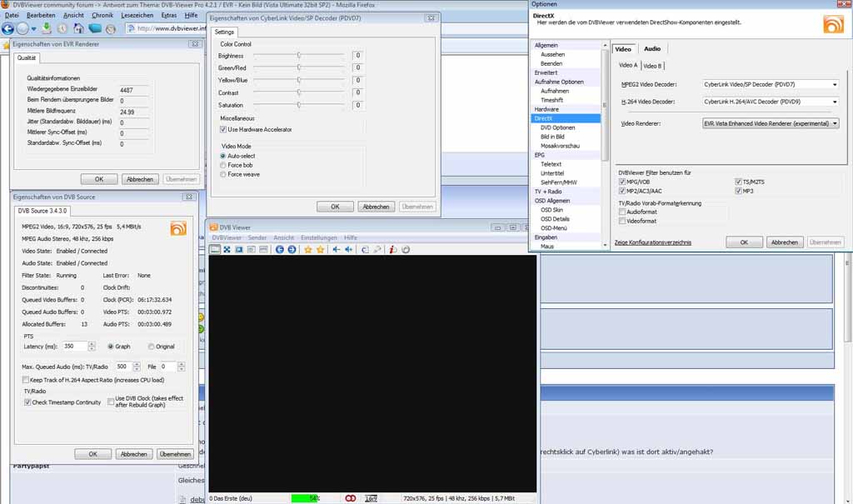Decrease the TV/Radio max queued audio value
The width and height of the screenshot is (853, 504).
[137, 369]
